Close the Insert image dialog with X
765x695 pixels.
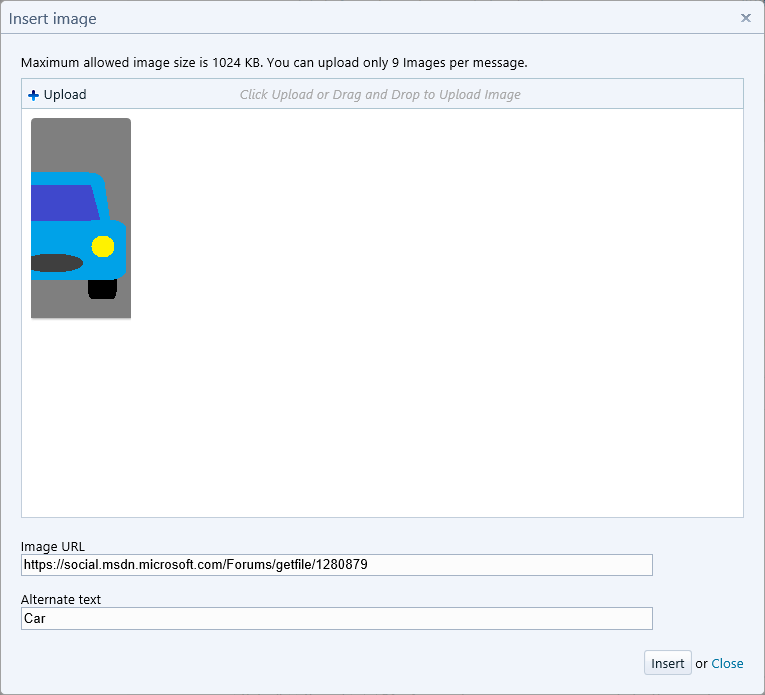coord(745,18)
